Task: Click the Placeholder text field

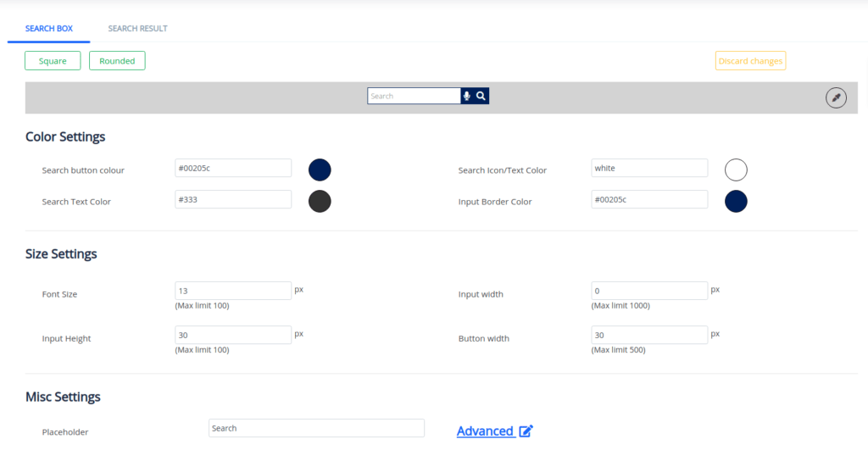Action: (x=317, y=428)
